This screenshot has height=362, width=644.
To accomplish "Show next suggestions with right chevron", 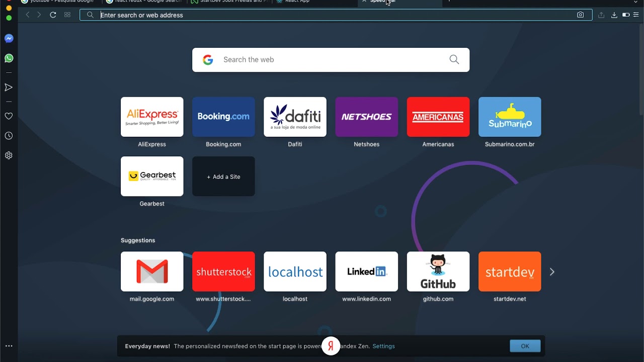I will [552, 272].
